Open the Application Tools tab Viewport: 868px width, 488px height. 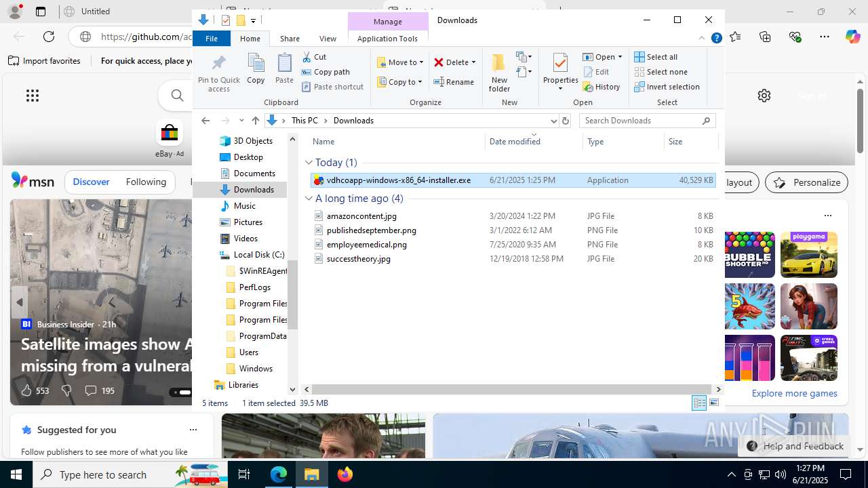[x=387, y=39]
